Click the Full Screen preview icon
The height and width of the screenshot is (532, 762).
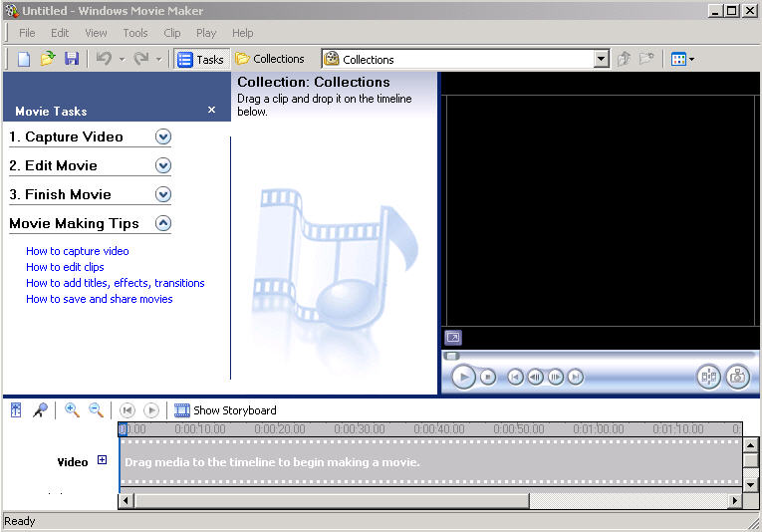pos(453,337)
